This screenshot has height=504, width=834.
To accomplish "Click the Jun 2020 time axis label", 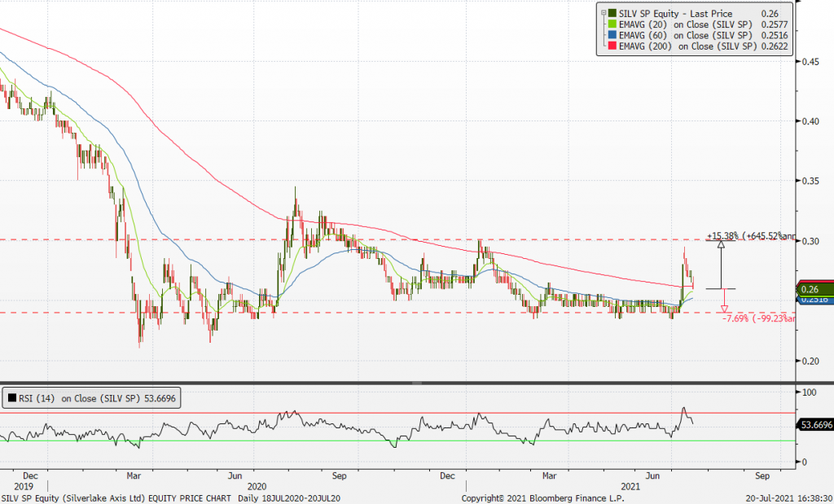I will tap(235, 476).
